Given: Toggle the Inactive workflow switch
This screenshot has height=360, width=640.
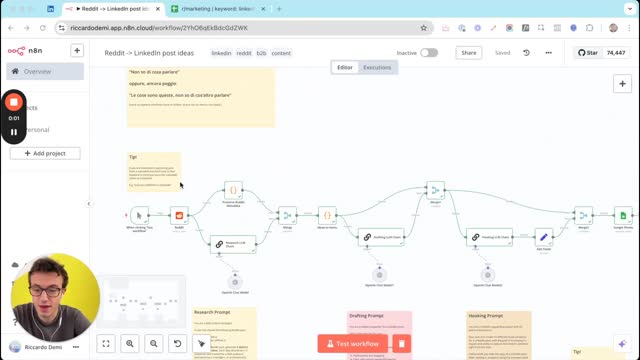Looking at the screenshot, I should [429, 53].
